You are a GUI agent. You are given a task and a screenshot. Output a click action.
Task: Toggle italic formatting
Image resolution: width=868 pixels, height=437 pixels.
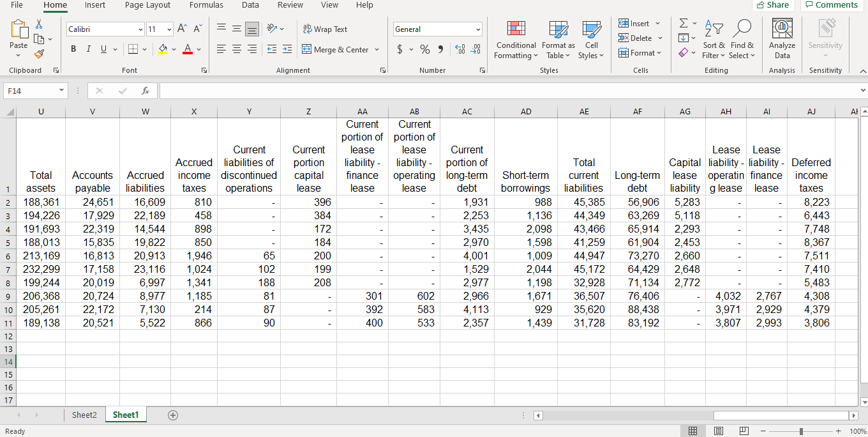(x=88, y=49)
